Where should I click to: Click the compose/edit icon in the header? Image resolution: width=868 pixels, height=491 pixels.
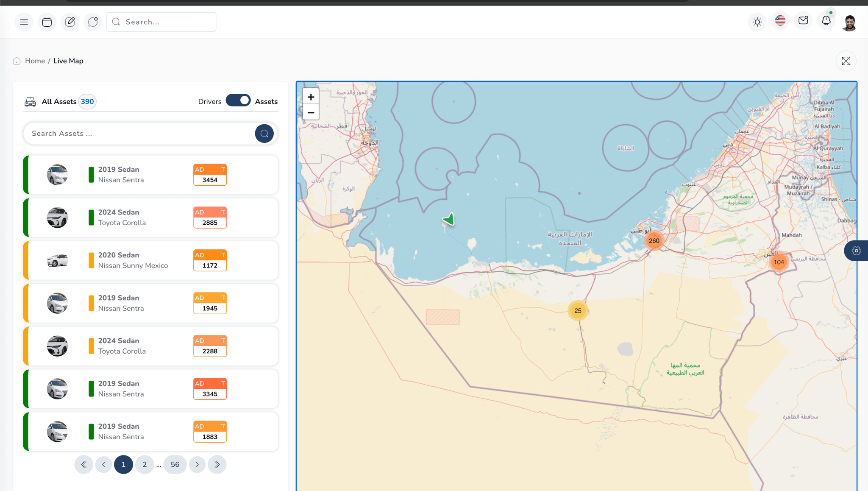[x=70, y=22]
